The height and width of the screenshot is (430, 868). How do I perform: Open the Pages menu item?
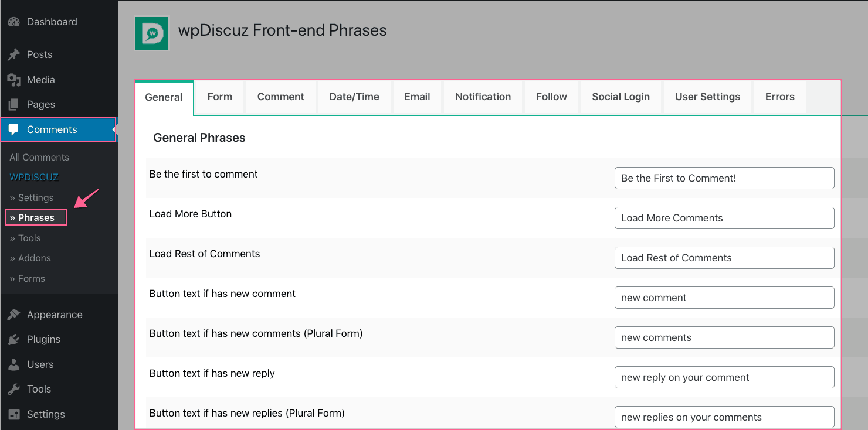(59, 104)
